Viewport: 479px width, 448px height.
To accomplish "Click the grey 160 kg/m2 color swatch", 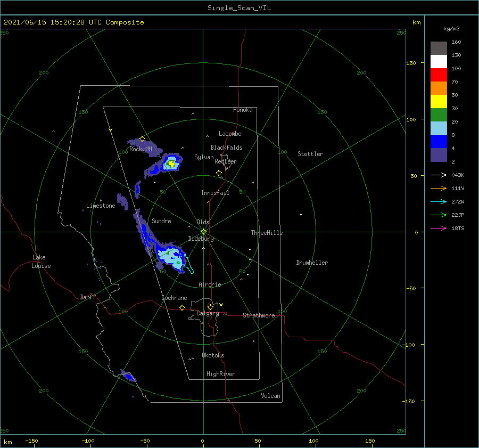I will pos(439,48).
